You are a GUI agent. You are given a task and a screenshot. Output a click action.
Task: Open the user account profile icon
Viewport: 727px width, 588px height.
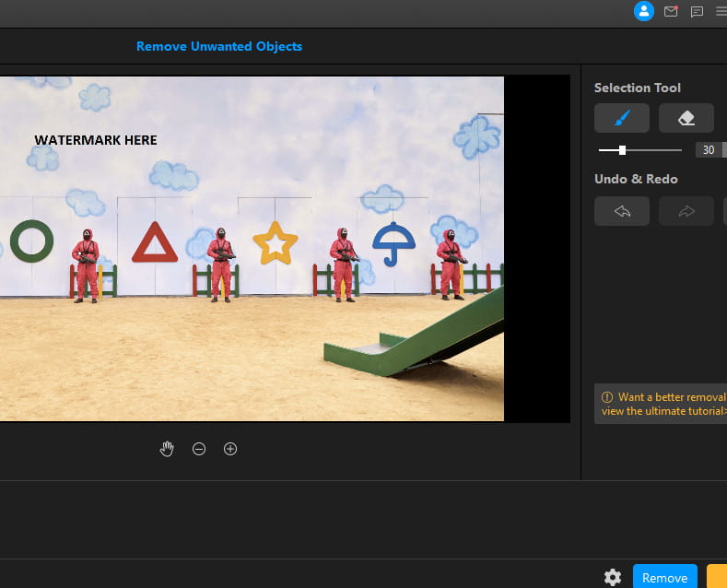(643, 11)
